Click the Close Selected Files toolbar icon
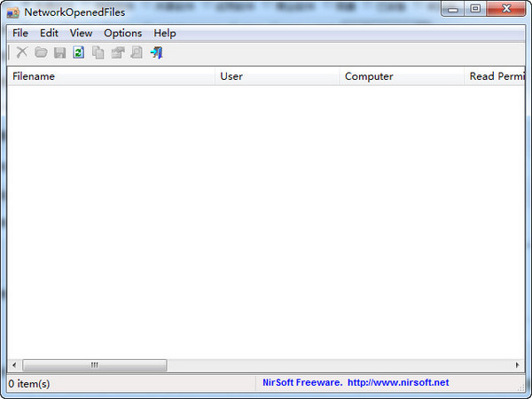This screenshot has height=399, width=532. pyautogui.click(x=21, y=52)
